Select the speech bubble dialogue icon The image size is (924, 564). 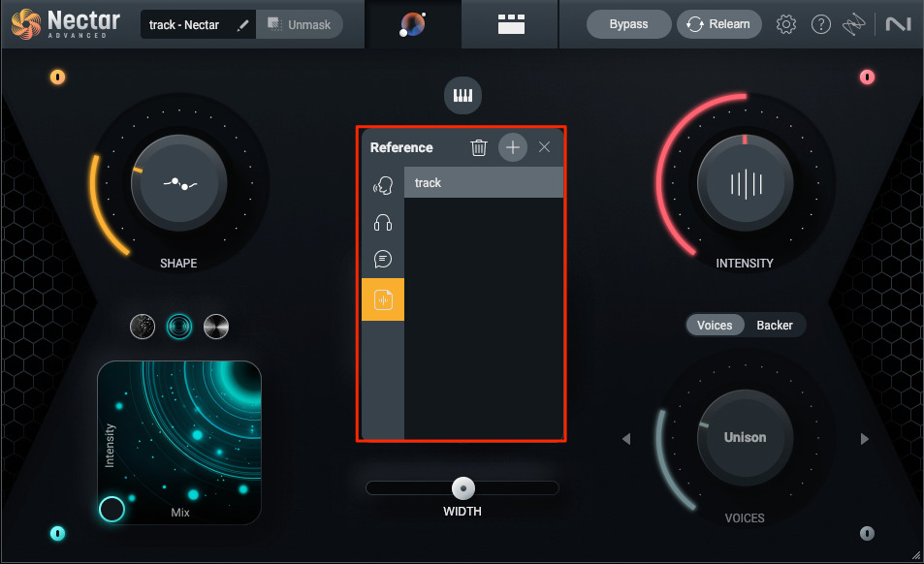coord(383,259)
